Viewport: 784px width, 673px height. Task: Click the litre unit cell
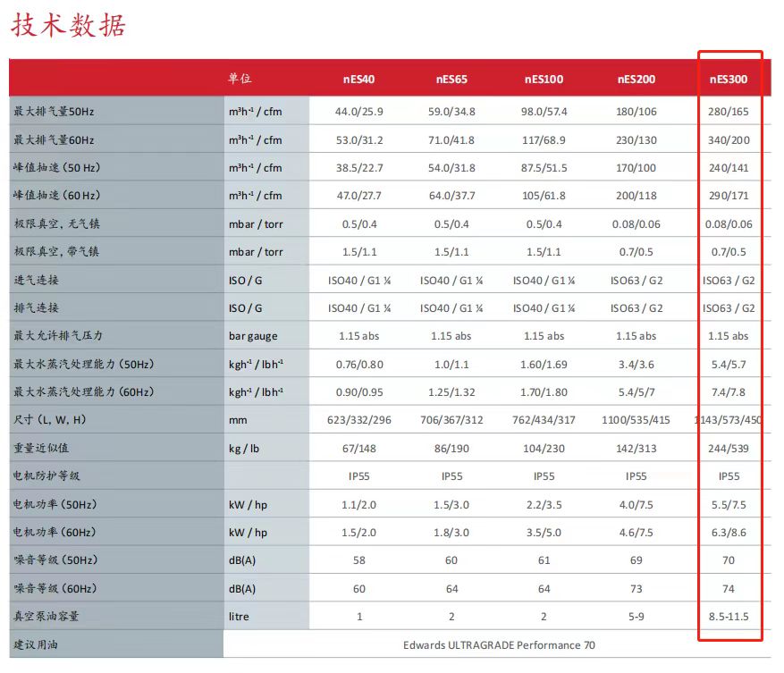(239, 617)
